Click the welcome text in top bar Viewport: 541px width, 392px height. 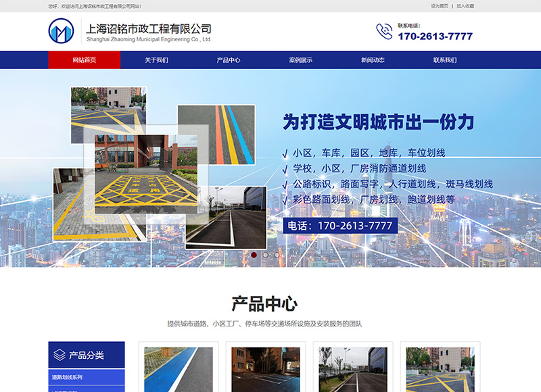tap(95, 6)
